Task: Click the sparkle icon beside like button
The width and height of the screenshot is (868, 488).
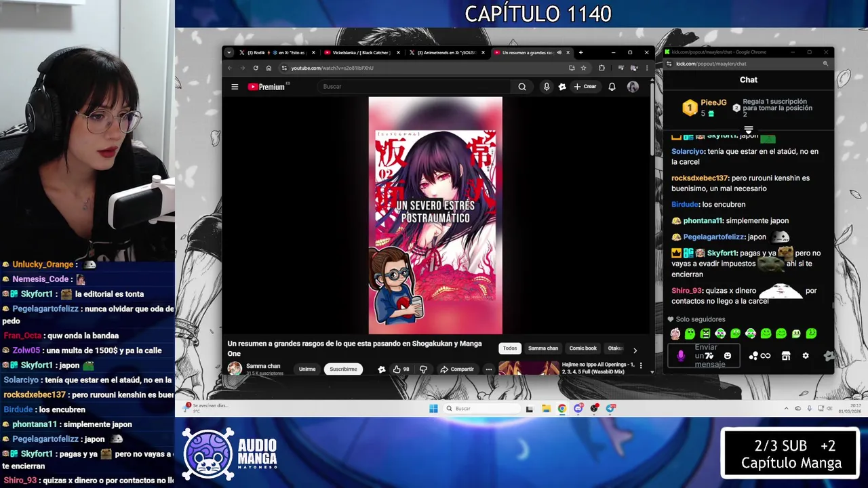Action: [x=382, y=369]
